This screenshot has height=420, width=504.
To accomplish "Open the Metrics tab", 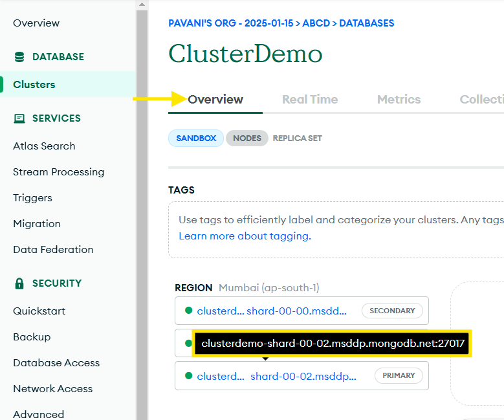I will click(399, 100).
